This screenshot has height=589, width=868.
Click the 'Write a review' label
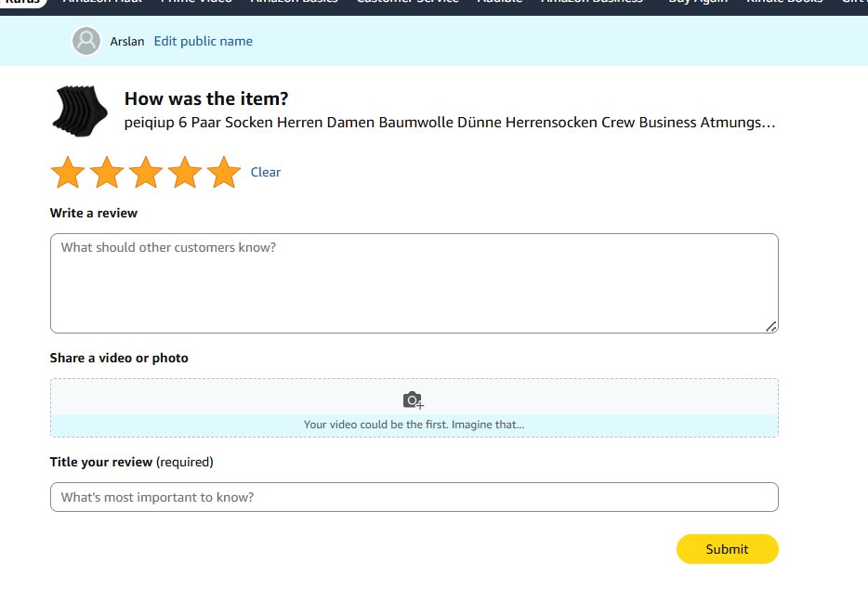tap(94, 213)
